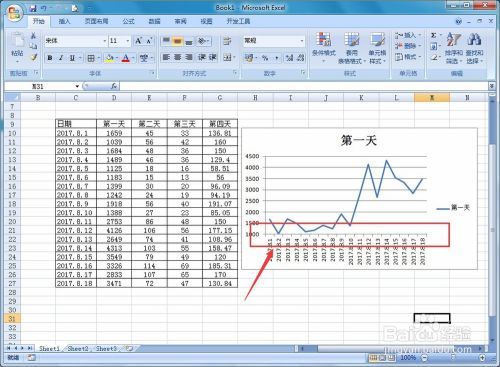Click the Office button logo
Screen dimensions: 500x367
pos(15,14)
